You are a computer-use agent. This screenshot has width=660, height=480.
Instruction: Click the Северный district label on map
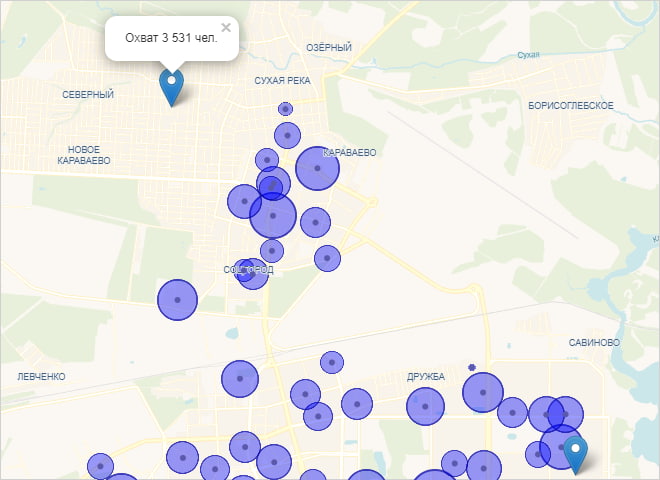(x=88, y=94)
